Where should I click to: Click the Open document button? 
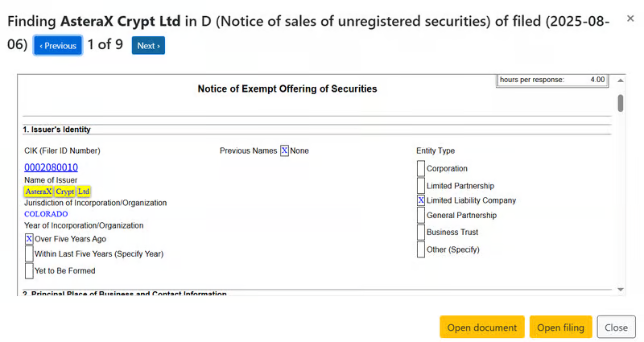(481, 328)
